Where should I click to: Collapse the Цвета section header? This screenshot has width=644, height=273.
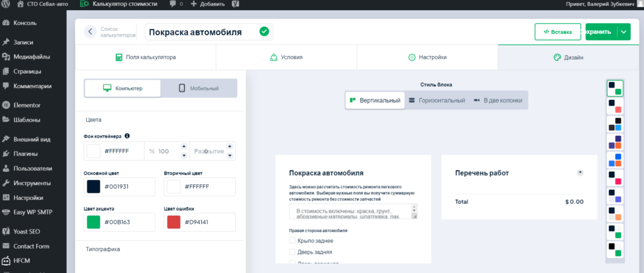94,120
